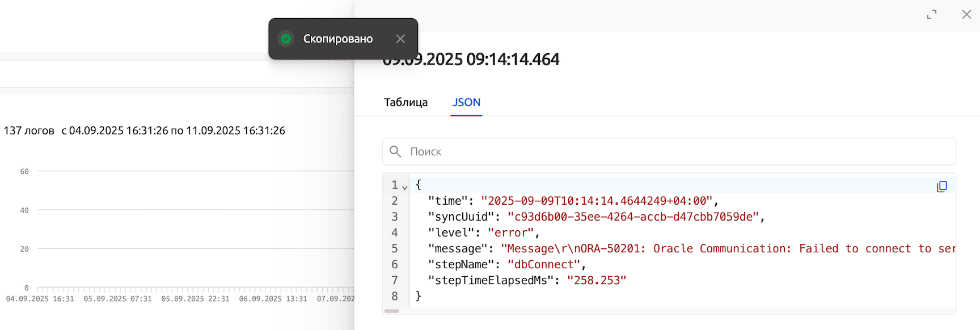The image size is (980, 330).
Task: Click the "dbConnect" stepName value
Action: pos(544,264)
